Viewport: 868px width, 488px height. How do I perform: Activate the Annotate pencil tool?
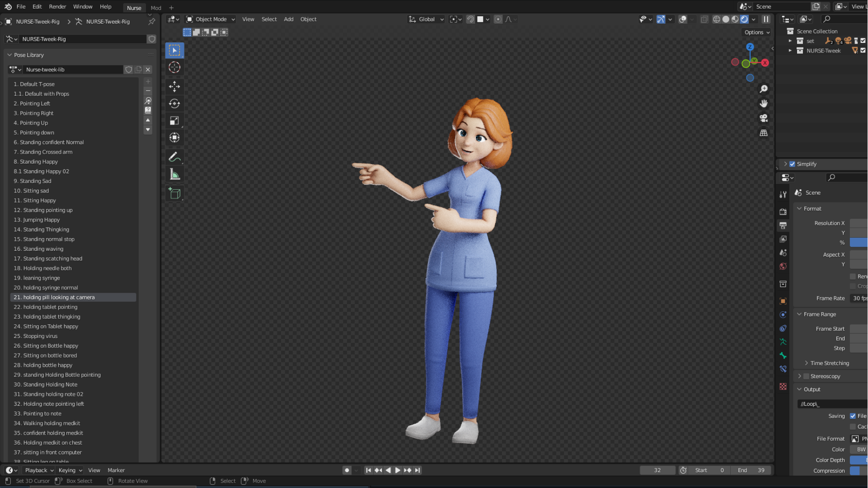[174, 157]
